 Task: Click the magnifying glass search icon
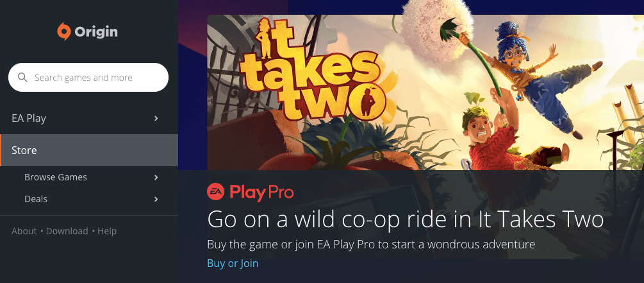[22, 78]
